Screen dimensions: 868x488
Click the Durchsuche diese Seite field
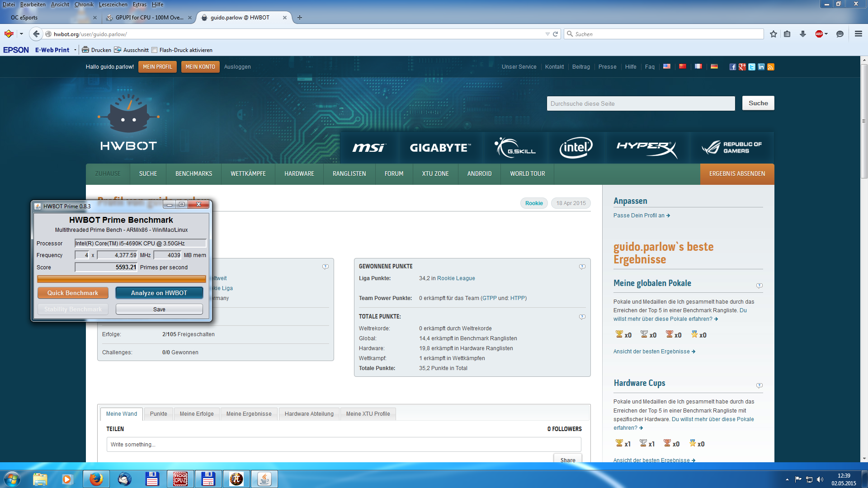[x=641, y=103]
